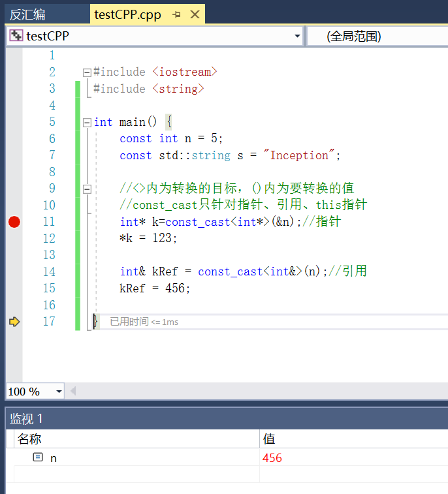This screenshot has width=448, height=494.
Task: Collapse the #include block at line 2
Action: coord(87,72)
